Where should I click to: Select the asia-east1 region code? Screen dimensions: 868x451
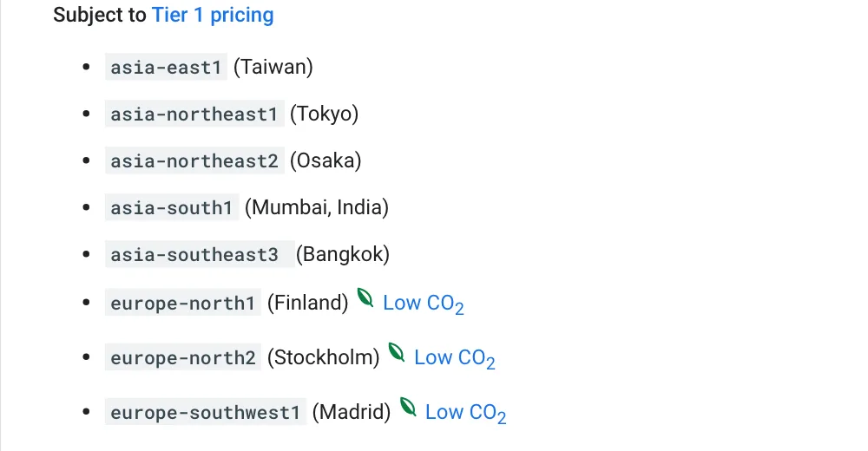pyautogui.click(x=166, y=67)
